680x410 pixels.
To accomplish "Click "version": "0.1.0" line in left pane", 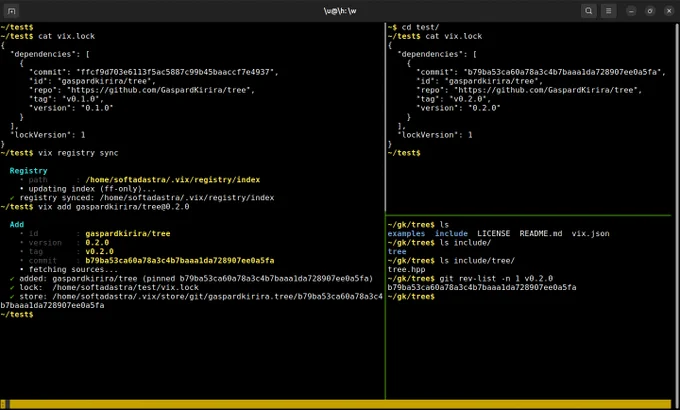I will [71, 108].
